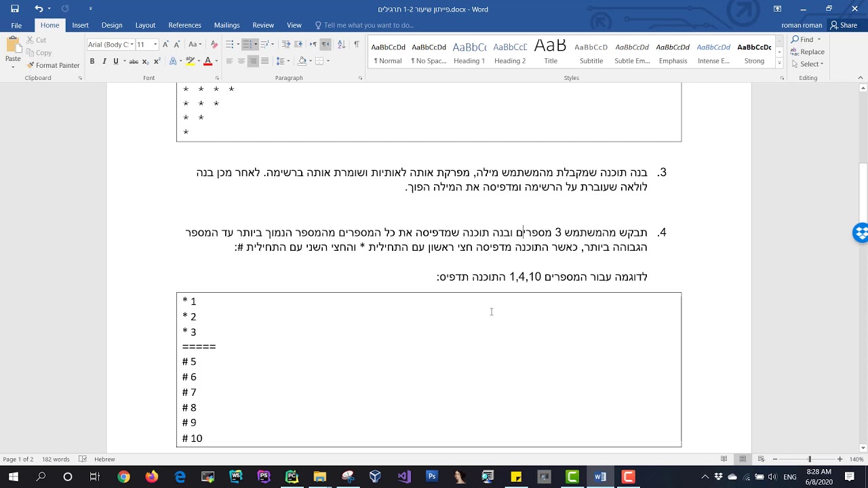Apply strikethrough formatting
868x488 pixels.
click(134, 61)
